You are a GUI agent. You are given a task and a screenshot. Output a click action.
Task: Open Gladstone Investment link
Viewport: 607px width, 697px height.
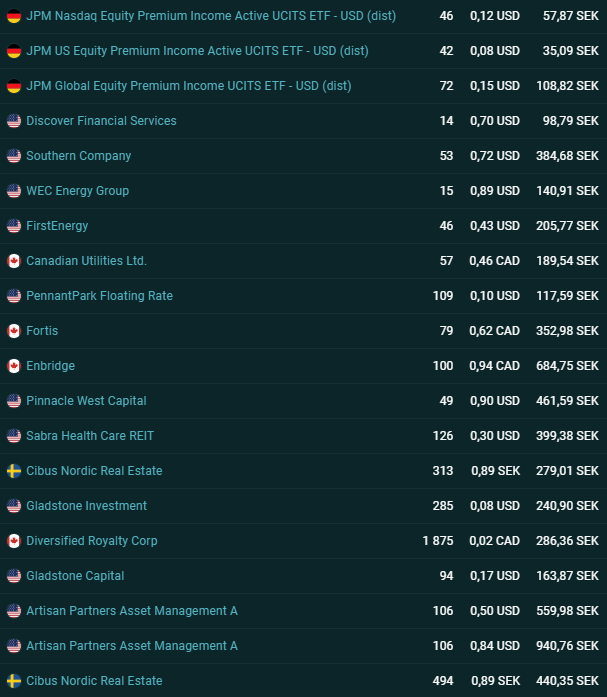pyautogui.click(x=87, y=506)
